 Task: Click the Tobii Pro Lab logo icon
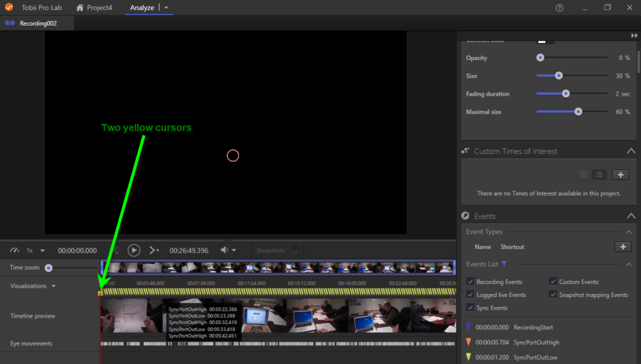click(9, 7)
